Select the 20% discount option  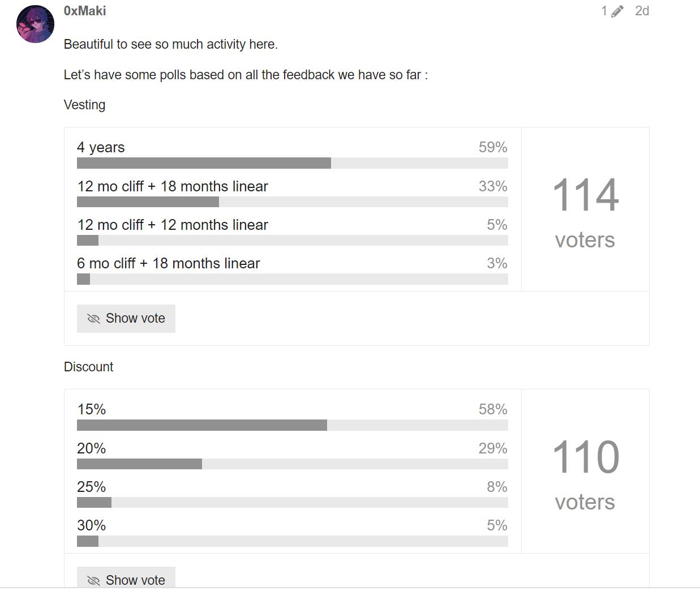[92, 448]
